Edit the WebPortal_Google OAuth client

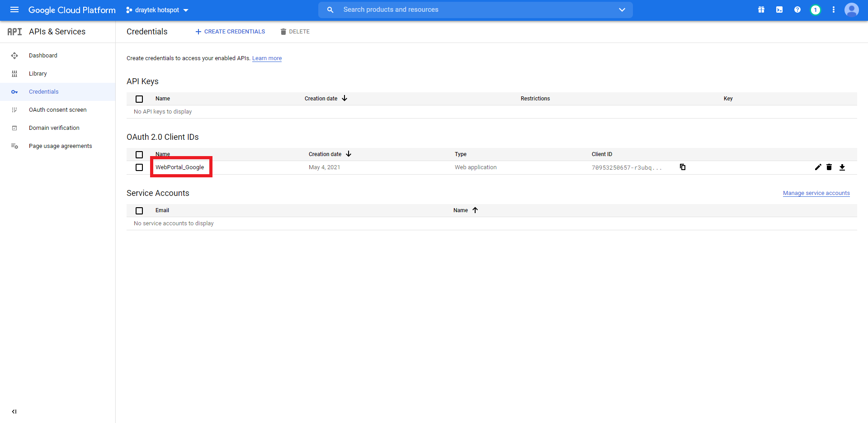coord(818,167)
